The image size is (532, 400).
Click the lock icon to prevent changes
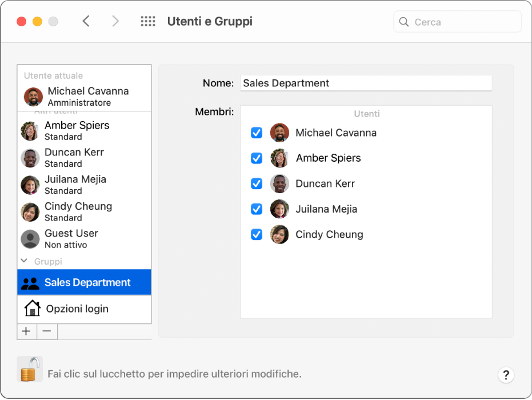(29, 369)
